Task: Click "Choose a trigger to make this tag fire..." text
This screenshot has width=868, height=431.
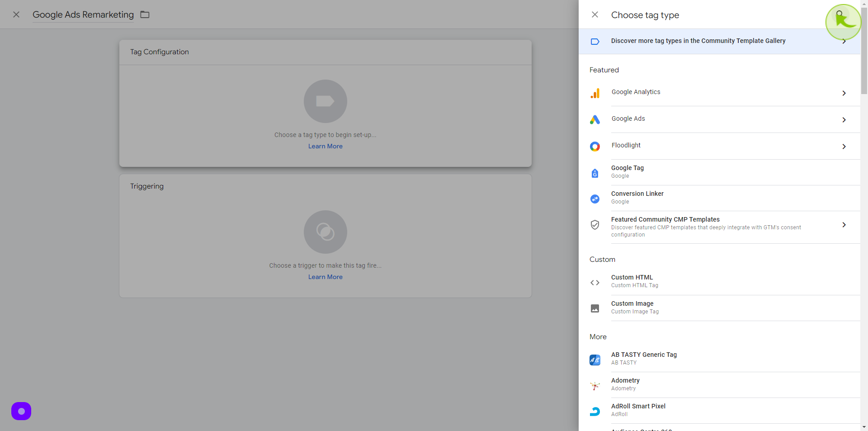Action: [x=325, y=265]
